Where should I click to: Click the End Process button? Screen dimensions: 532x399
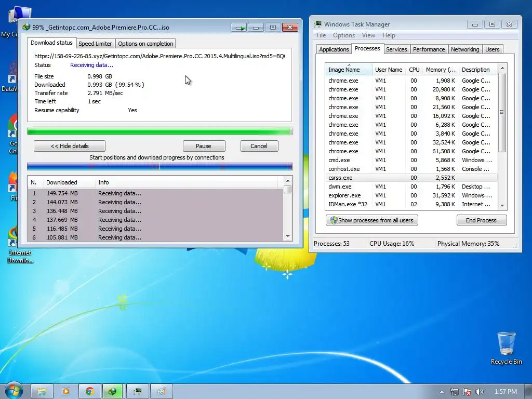point(482,220)
